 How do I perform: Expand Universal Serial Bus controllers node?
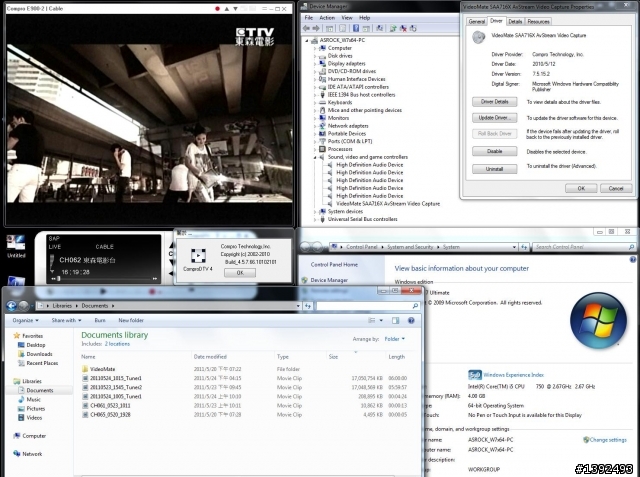pyautogui.click(x=315, y=220)
